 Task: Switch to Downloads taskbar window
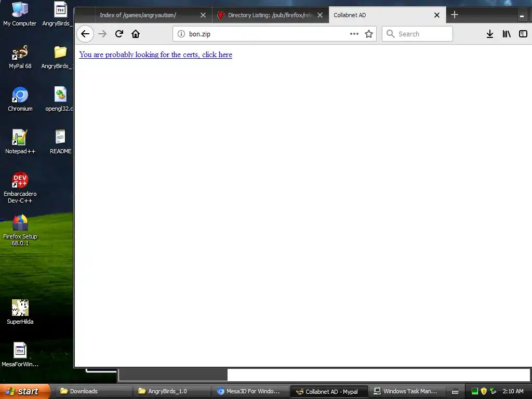pyautogui.click(x=94, y=391)
